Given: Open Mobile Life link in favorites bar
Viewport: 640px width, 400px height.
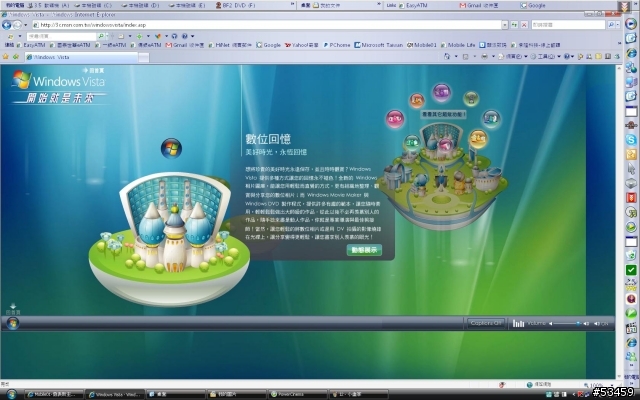Looking at the screenshot, I should click(458, 45).
